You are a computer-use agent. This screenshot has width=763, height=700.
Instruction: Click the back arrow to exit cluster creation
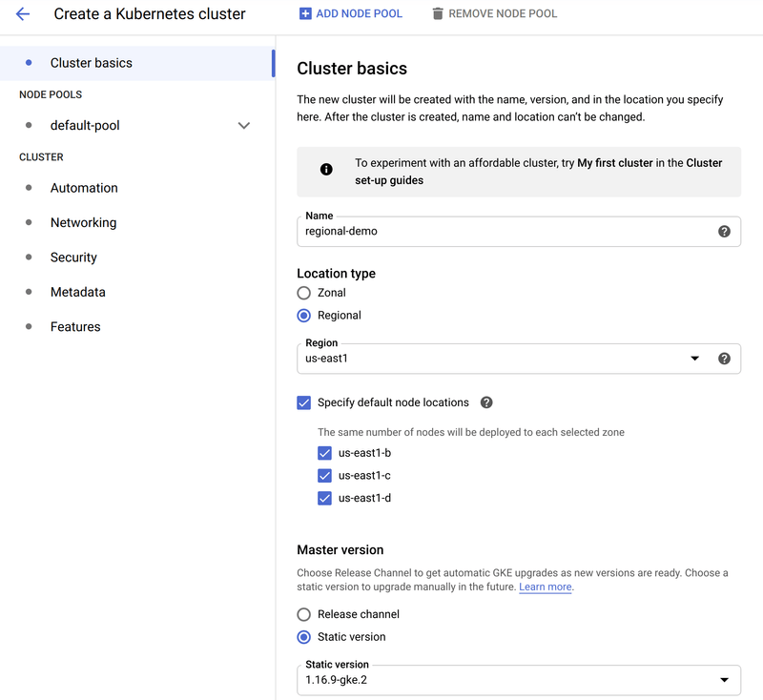pos(21,14)
